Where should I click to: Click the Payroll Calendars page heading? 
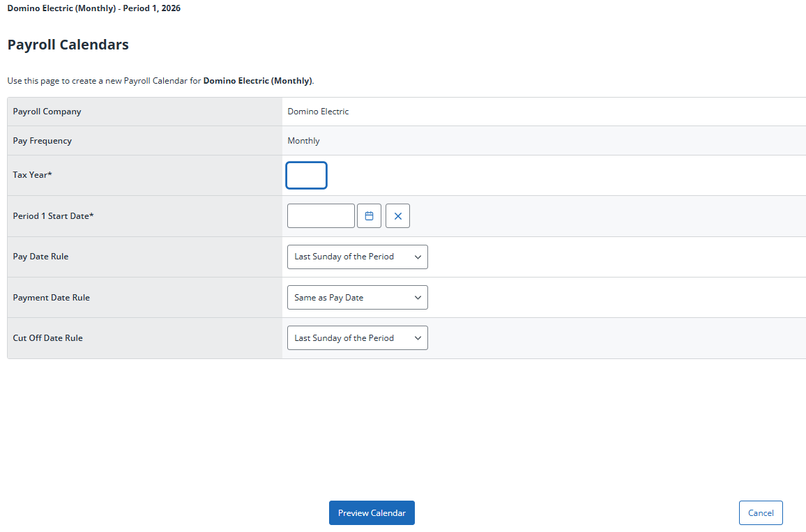(x=68, y=45)
